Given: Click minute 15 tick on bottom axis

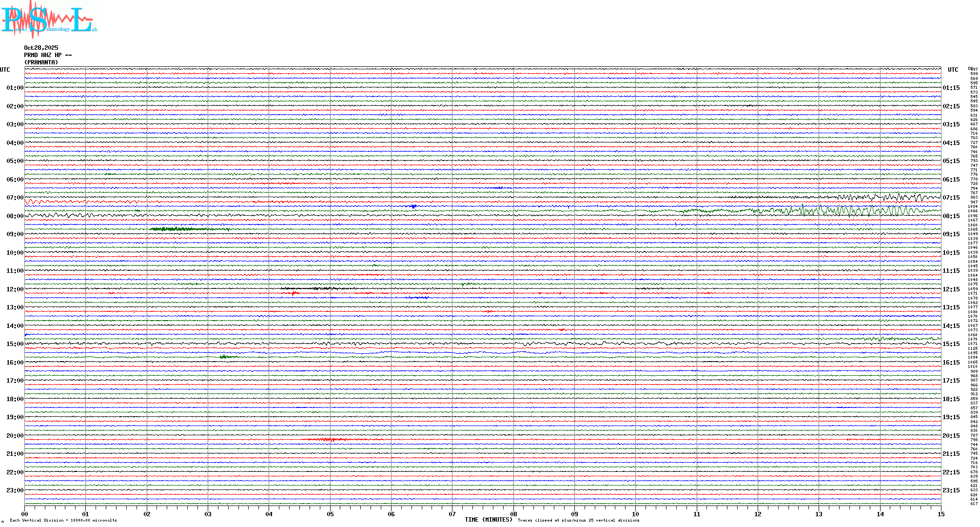Looking at the screenshot, I should (x=941, y=514).
